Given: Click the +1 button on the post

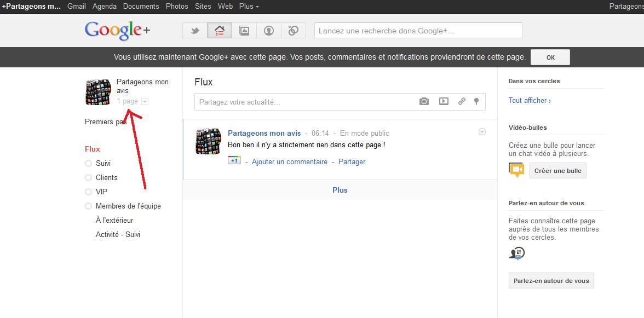Looking at the screenshot, I should (234, 161).
